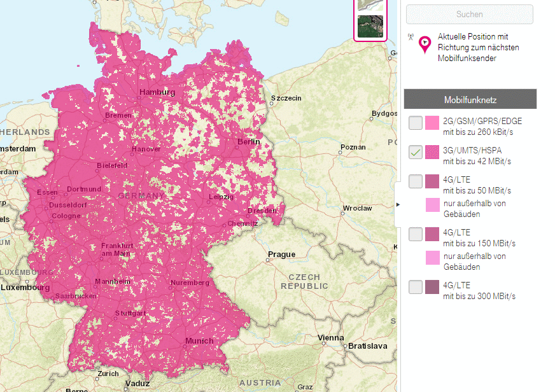Turn on 4G/LTE 300 MBit/s layer
The height and width of the screenshot is (392, 555).
tap(416, 286)
